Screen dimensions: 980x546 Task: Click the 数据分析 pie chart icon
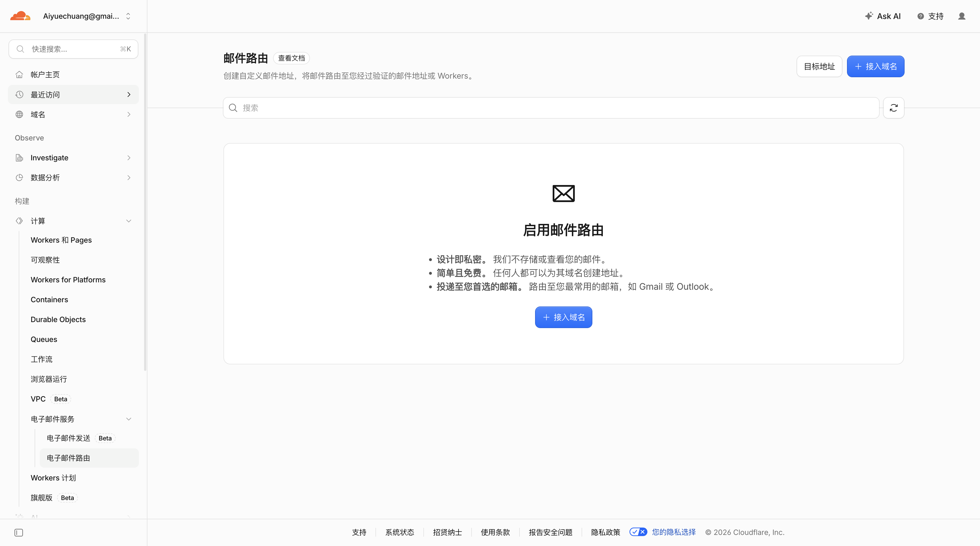coord(19,177)
